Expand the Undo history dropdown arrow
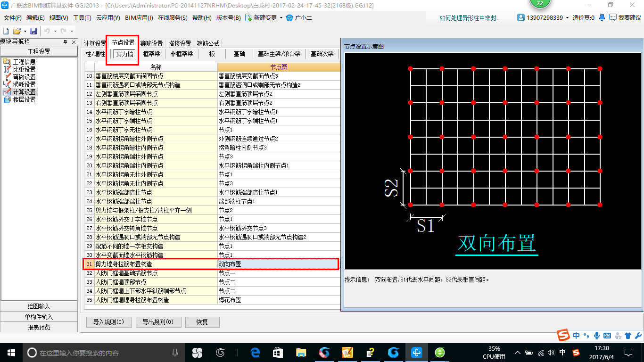 click(55, 31)
